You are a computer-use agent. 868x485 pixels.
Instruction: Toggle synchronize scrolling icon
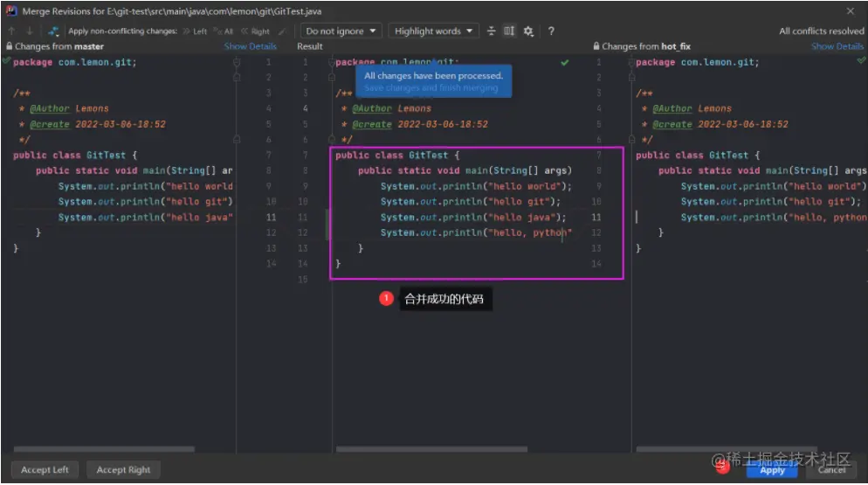[x=509, y=31]
